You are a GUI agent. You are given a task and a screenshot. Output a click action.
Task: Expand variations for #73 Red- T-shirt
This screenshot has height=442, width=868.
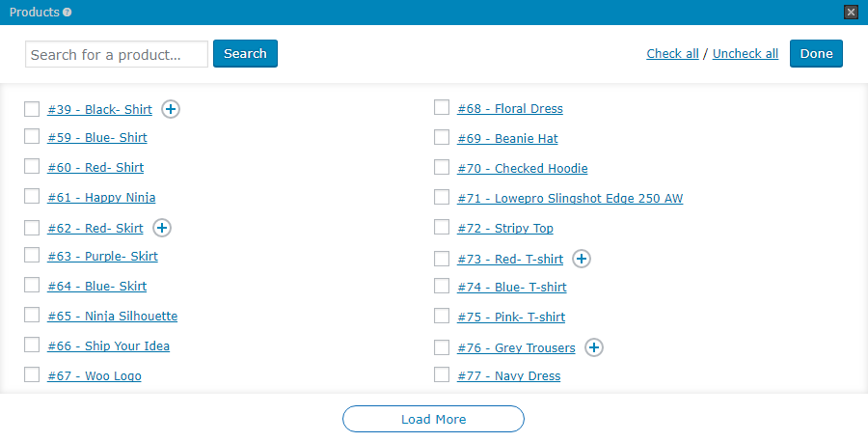point(582,259)
